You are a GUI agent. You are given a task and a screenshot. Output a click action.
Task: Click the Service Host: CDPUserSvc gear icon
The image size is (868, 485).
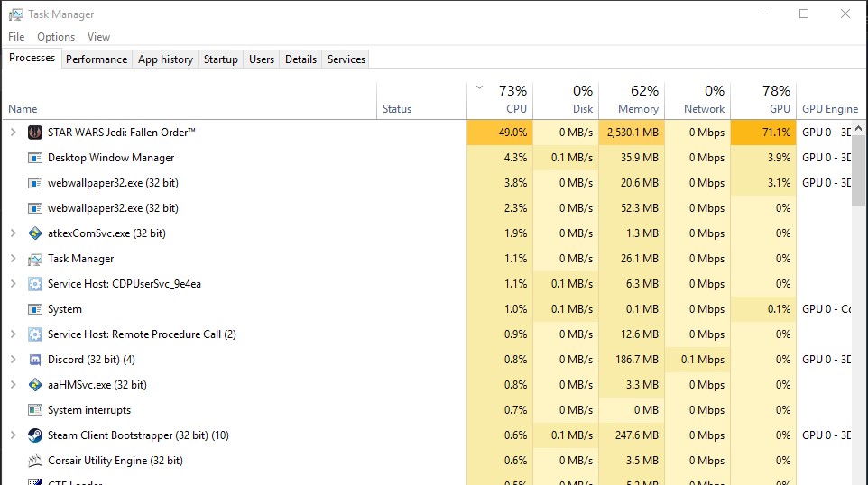35,284
